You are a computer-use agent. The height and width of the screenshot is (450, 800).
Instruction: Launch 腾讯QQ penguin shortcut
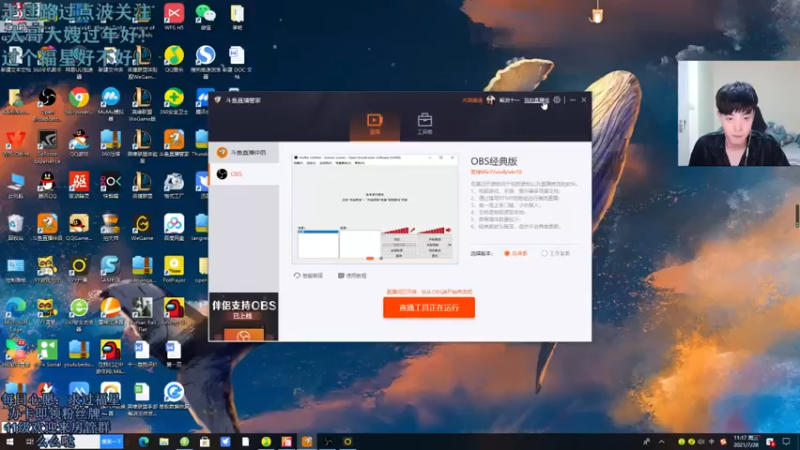pos(47,186)
